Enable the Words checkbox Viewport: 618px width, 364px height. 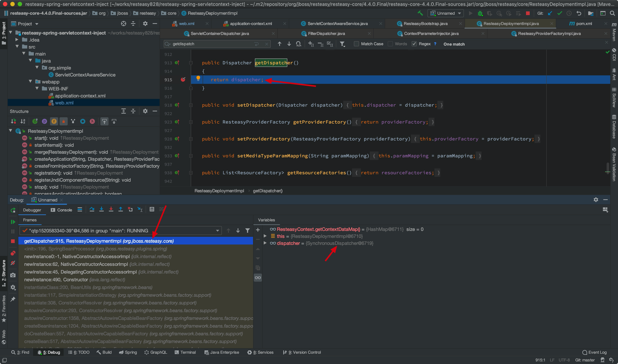[390, 44]
